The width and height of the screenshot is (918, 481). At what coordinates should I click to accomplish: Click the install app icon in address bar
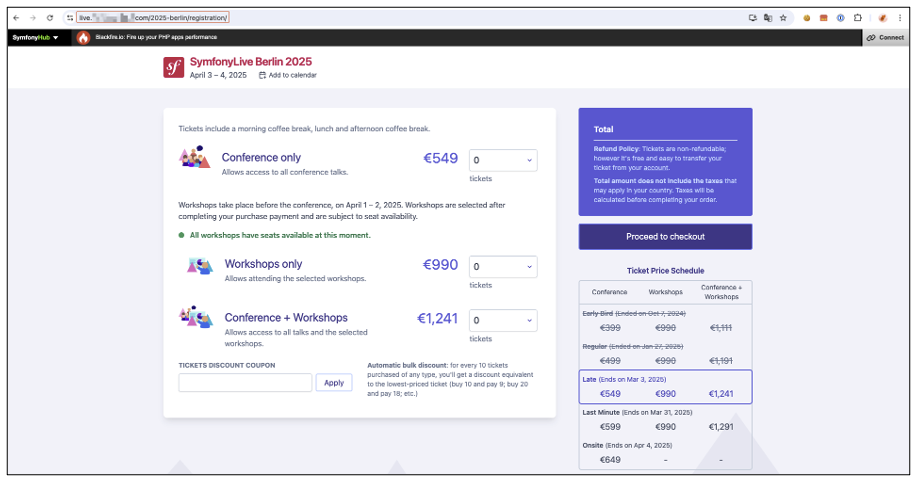point(752,18)
